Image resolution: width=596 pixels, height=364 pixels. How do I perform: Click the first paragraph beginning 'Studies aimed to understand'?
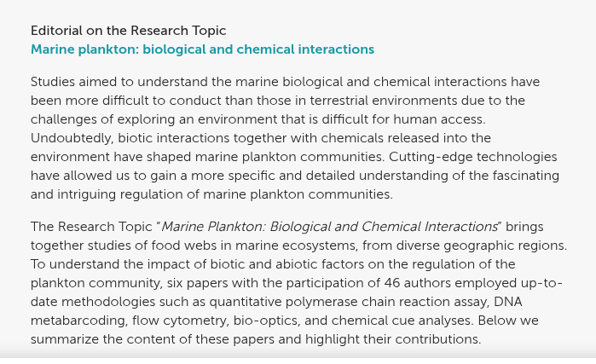tap(295, 138)
